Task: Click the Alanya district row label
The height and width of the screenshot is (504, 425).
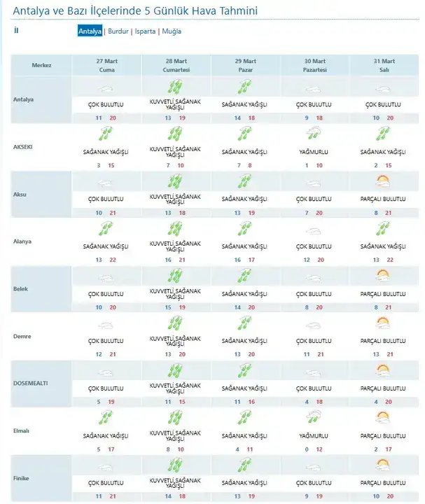Action: (x=24, y=241)
